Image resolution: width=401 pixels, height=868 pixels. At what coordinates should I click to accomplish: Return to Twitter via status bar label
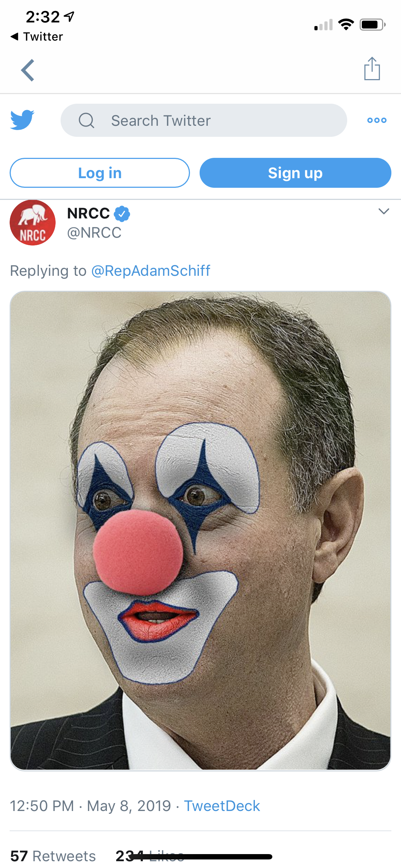(37, 36)
